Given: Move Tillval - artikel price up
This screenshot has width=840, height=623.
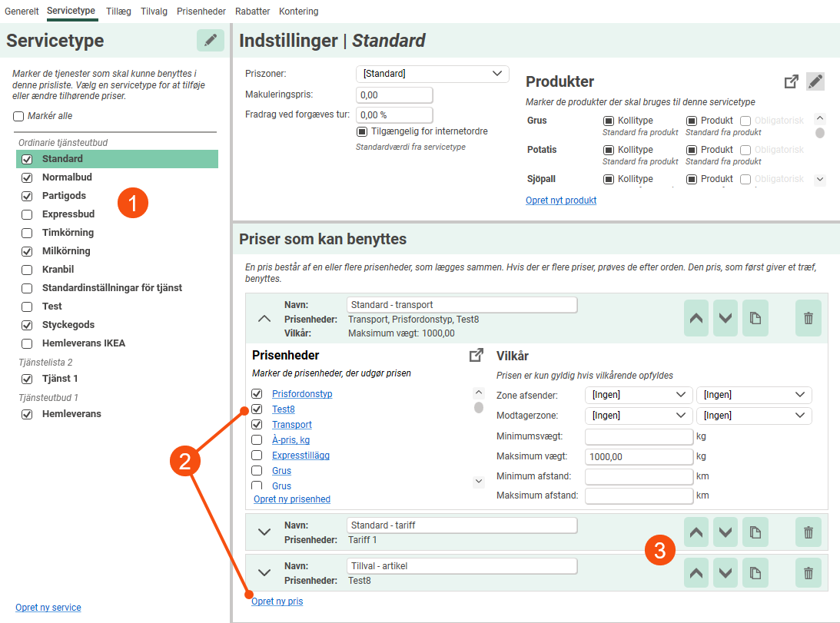Looking at the screenshot, I should 697,572.
